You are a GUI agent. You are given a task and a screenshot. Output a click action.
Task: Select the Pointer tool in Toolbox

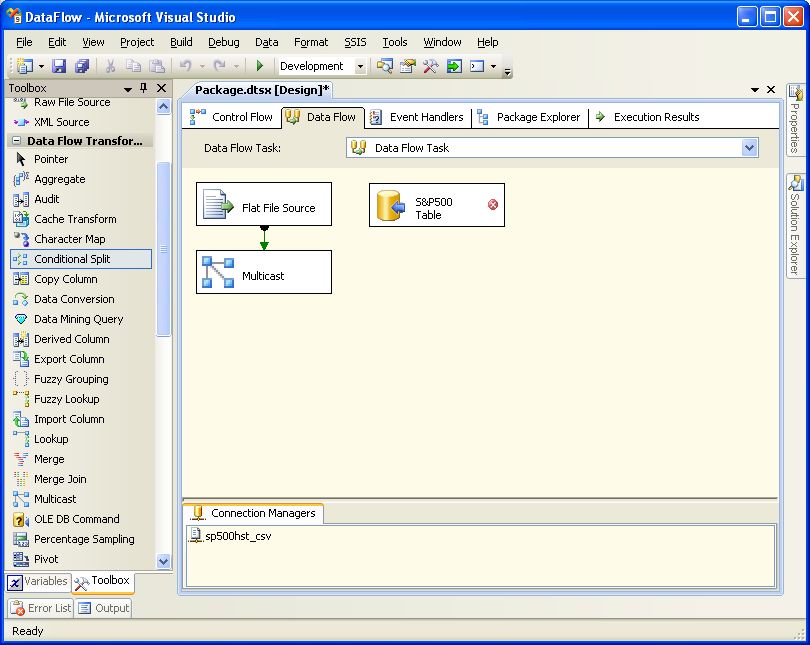pyautogui.click(x=81, y=159)
